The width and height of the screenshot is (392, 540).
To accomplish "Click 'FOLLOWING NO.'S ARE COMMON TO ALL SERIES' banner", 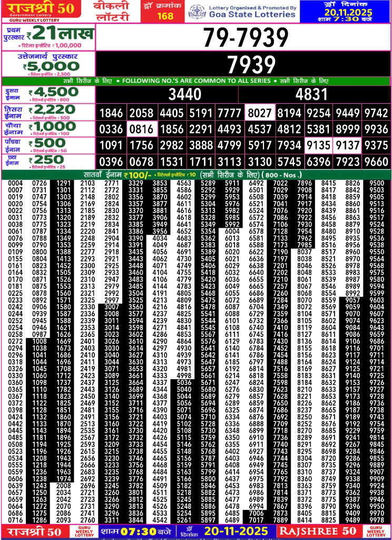I will [196, 82].
